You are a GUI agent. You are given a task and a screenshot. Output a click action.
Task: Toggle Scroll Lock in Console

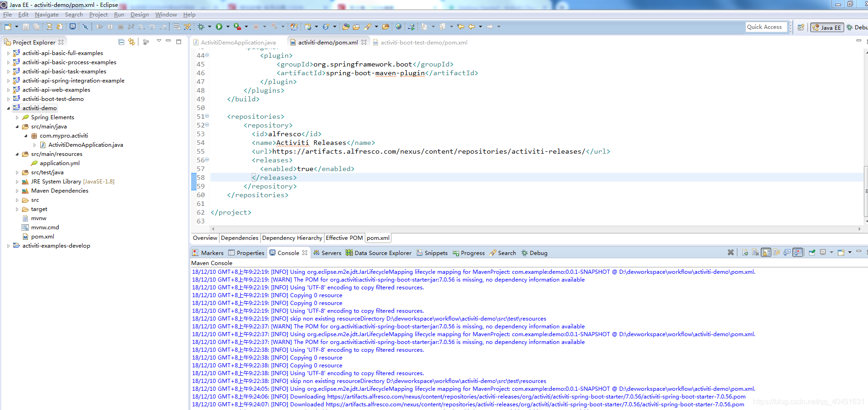[x=766, y=252]
